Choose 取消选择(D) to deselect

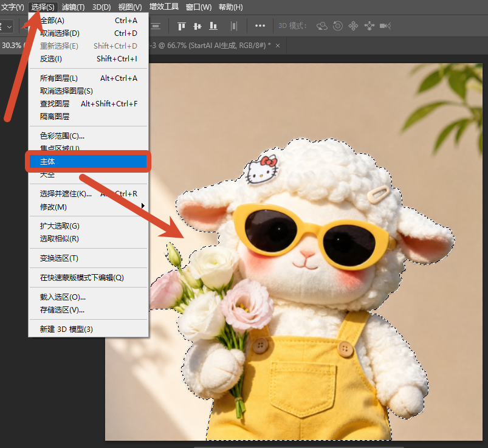[x=88, y=33]
